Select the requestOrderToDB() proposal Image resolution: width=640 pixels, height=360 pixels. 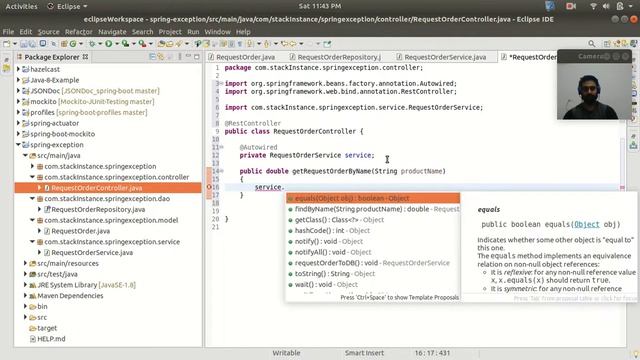(x=373, y=263)
